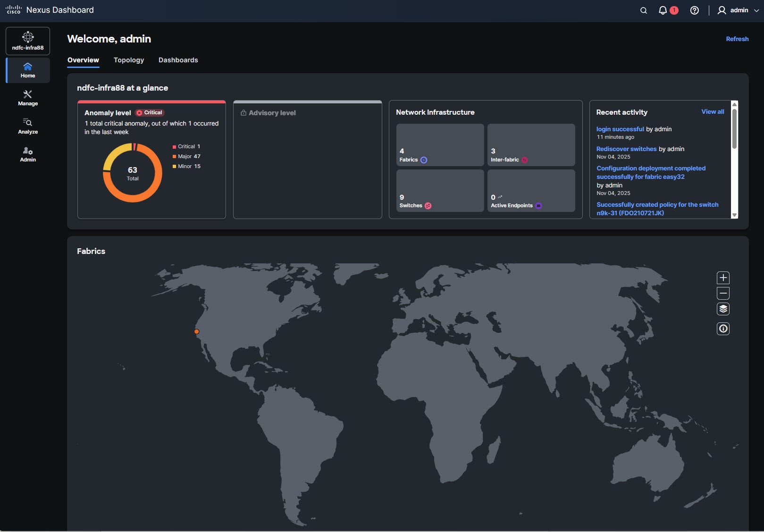This screenshot has width=764, height=532.
Task: Click the 'Welcome, admin' heading
Action: click(x=109, y=39)
